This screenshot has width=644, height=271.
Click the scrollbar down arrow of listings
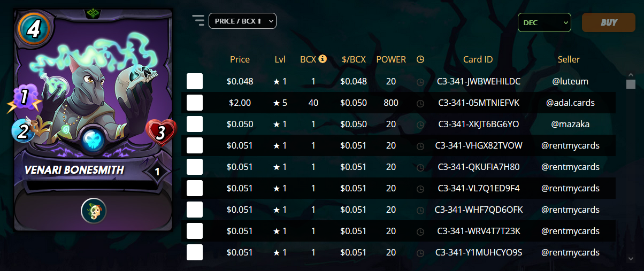coord(631,258)
